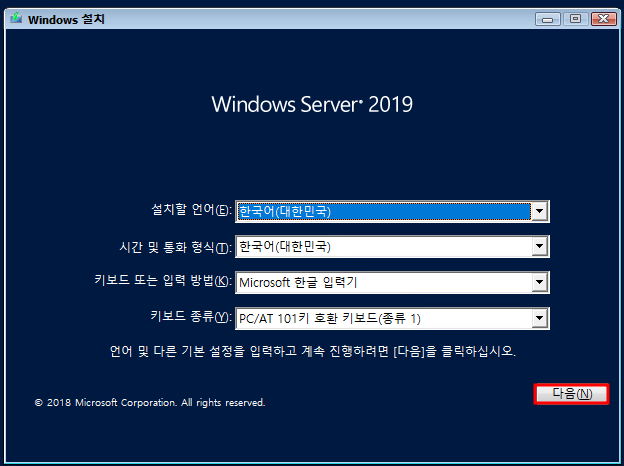The width and height of the screenshot is (624, 466).
Task: Click the Windows Server 2019 heading
Action: (312, 104)
